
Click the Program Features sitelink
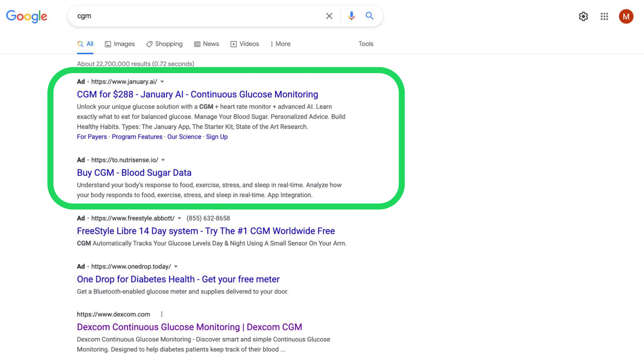137,137
